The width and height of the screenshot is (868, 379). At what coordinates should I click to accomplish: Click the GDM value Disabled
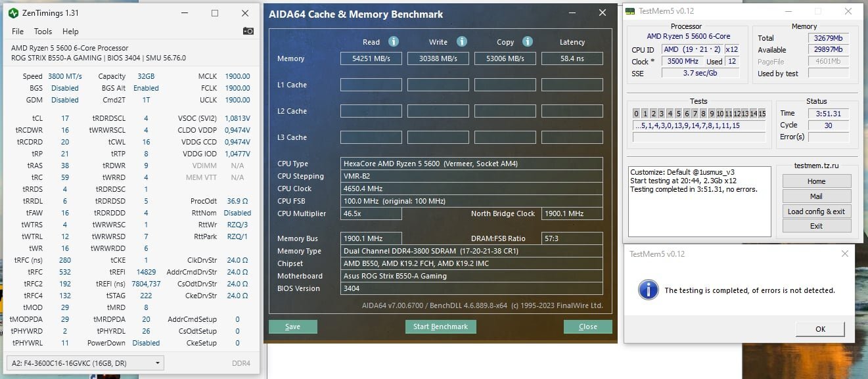[x=64, y=100]
